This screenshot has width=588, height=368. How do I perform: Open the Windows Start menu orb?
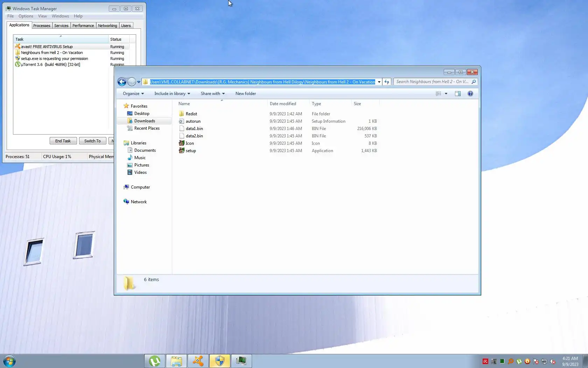click(9, 361)
